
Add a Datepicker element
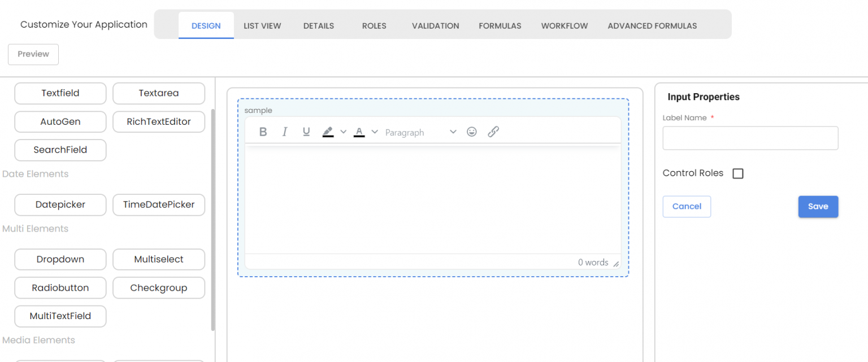(60, 204)
